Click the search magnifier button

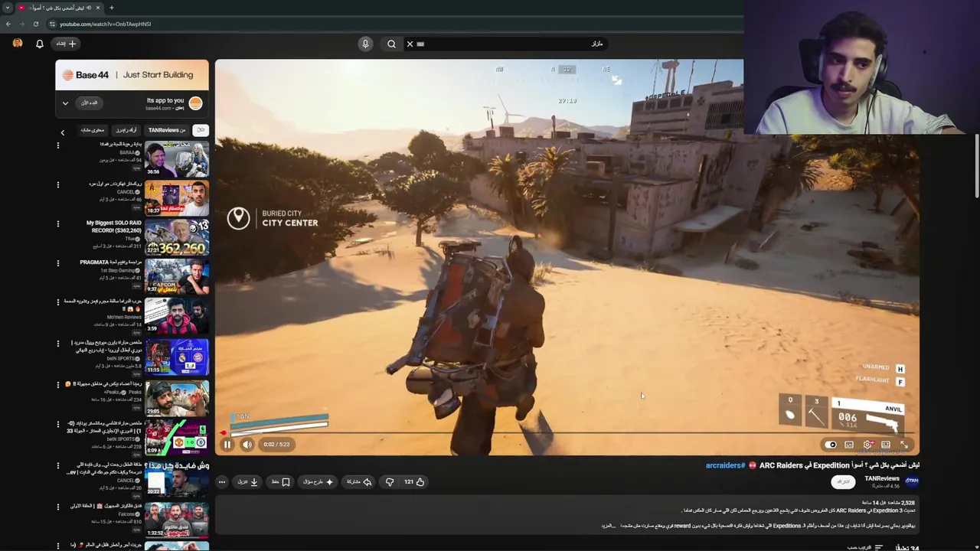click(x=391, y=44)
